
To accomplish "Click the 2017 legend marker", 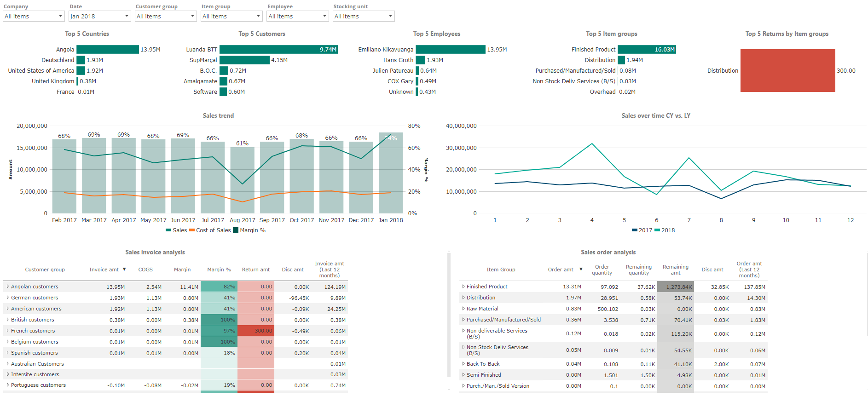I will pos(635,230).
